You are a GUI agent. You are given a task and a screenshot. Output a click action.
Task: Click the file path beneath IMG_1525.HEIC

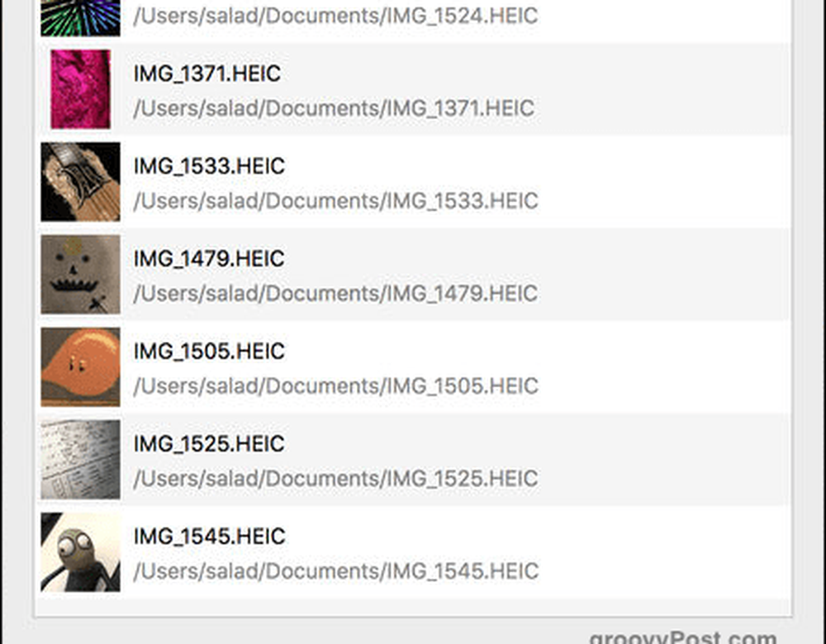pos(335,479)
